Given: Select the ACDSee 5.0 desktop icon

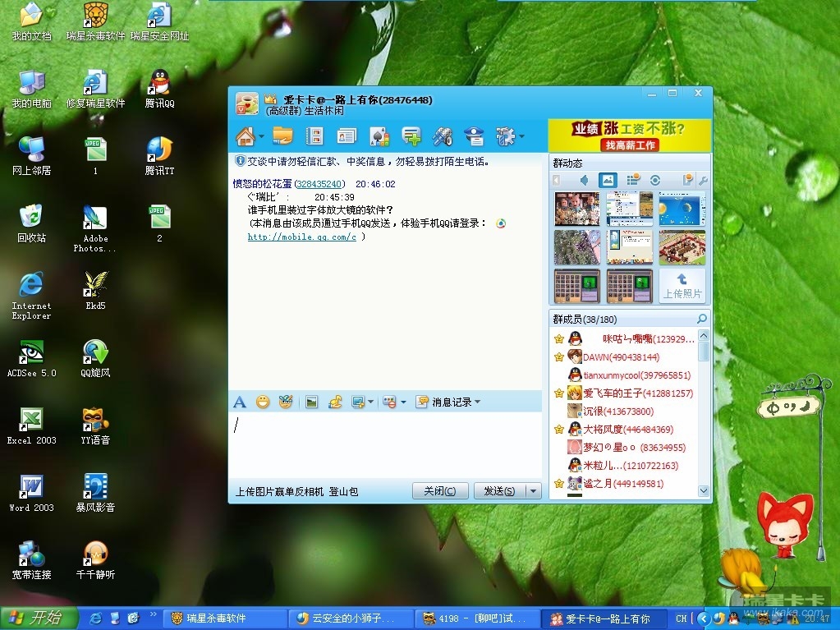Looking at the screenshot, I should [x=31, y=358].
